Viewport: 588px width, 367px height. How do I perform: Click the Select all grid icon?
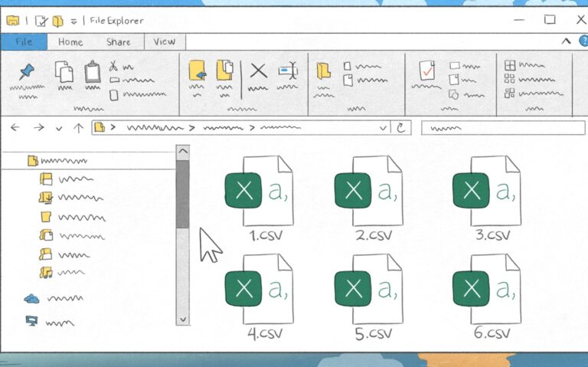tap(510, 65)
